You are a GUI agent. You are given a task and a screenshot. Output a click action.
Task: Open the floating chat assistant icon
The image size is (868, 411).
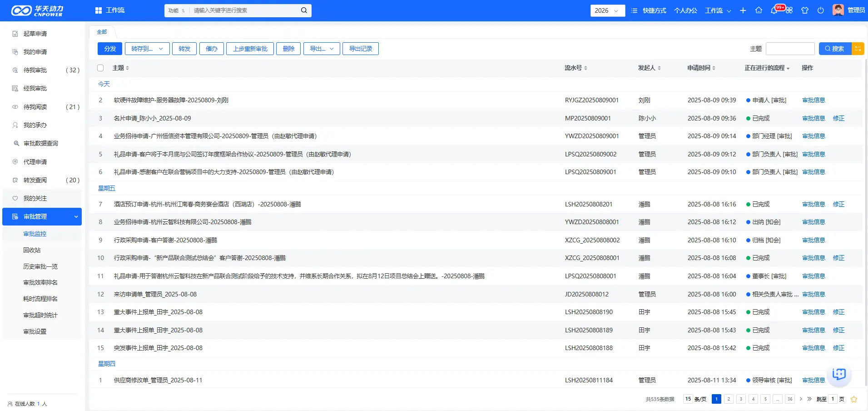839,374
